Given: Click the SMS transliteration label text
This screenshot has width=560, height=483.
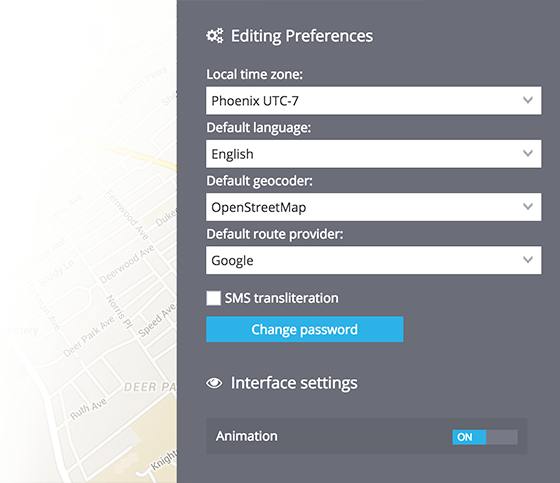Looking at the screenshot, I should pyautogui.click(x=281, y=298).
